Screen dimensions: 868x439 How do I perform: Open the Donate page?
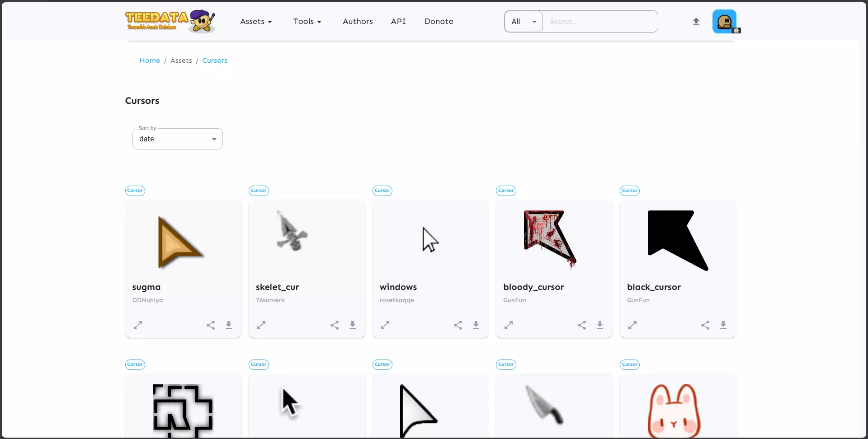tap(439, 21)
